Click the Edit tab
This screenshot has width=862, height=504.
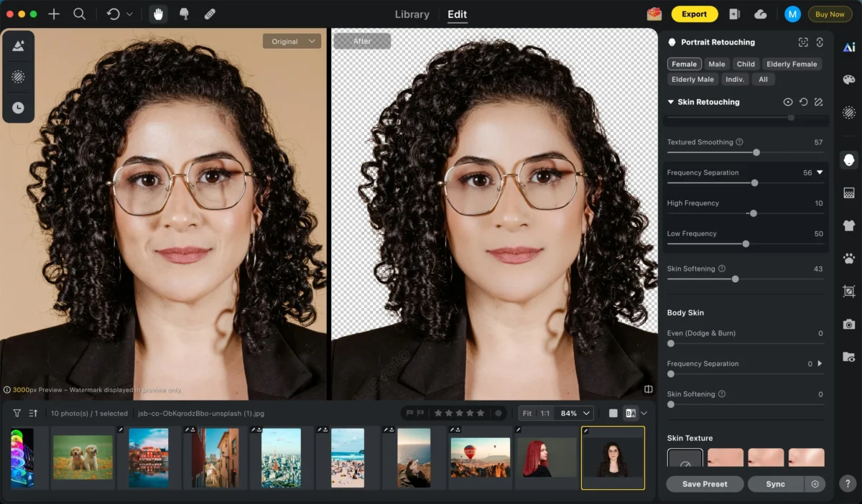(x=457, y=14)
